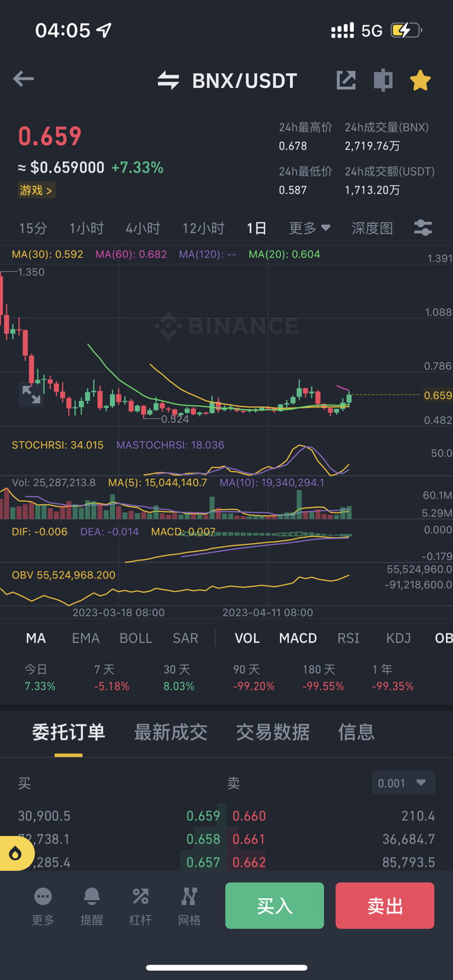The image size is (453, 980).
Task: Open chart settings sliders icon
Action: (423, 228)
